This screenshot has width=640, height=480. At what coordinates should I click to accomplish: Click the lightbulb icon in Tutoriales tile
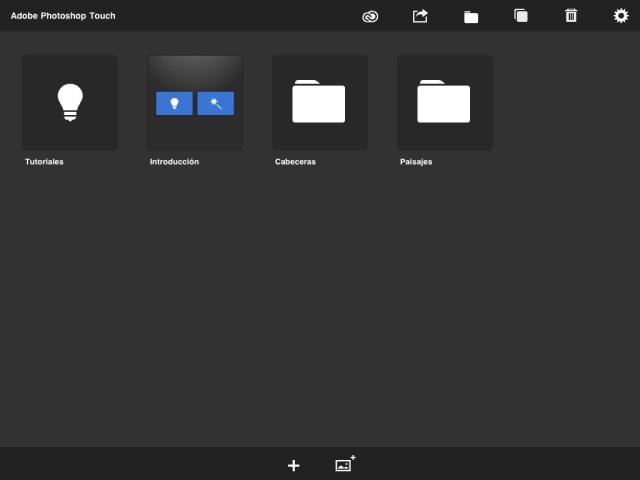point(70,102)
